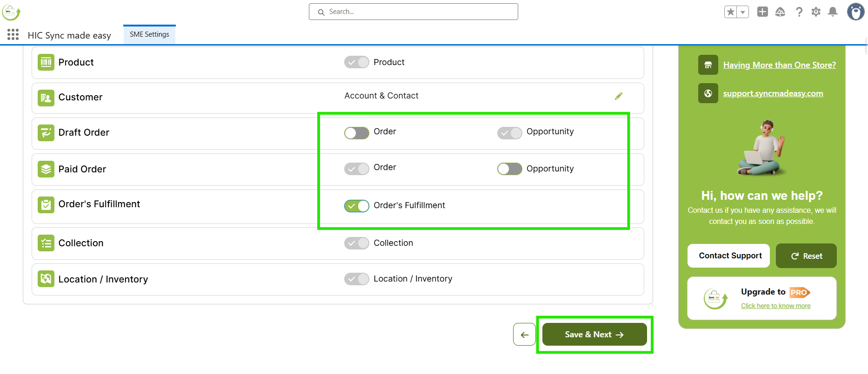Go back using the left arrow button
The image size is (868, 374).
coord(524,335)
